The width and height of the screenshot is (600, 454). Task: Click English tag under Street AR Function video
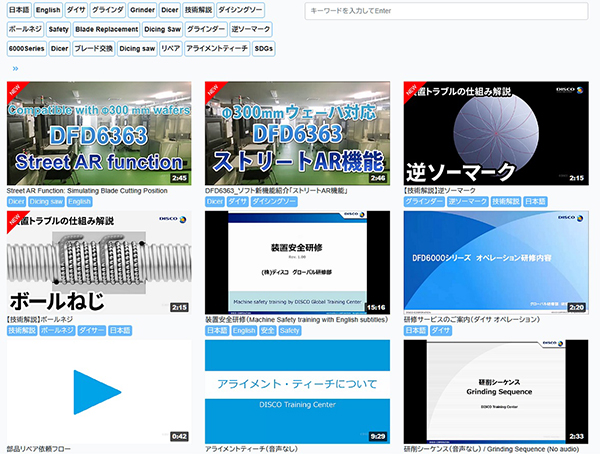pyautogui.click(x=80, y=202)
